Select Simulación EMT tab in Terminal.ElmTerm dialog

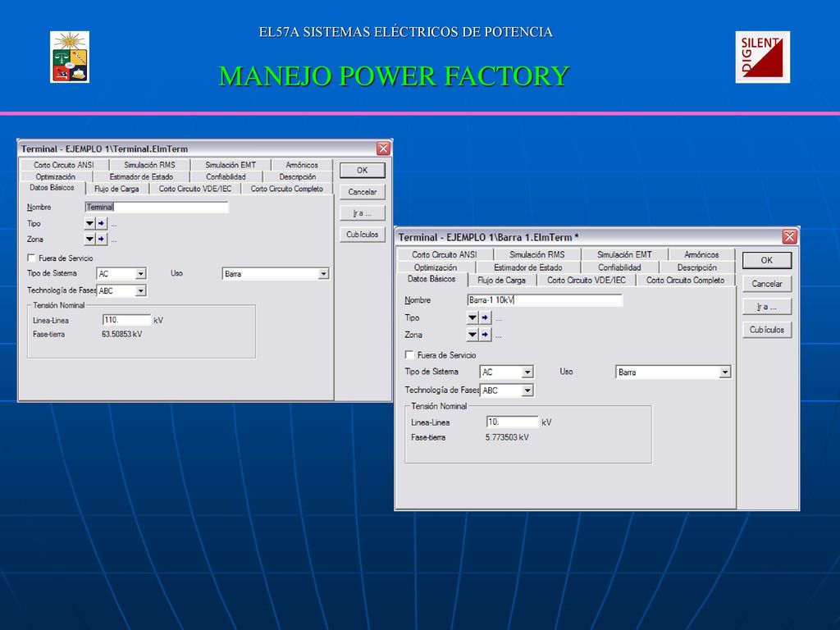[231, 165]
